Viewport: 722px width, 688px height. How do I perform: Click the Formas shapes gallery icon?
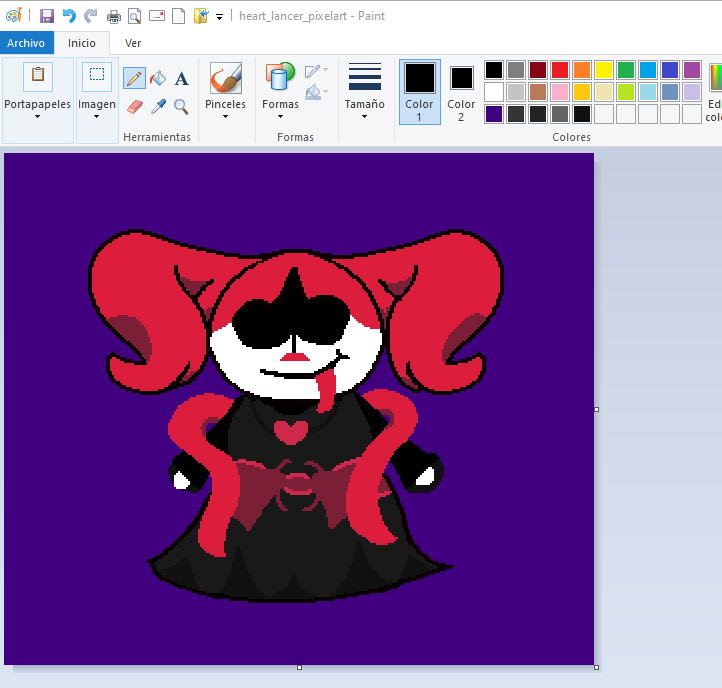pyautogui.click(x=280, y=76)
